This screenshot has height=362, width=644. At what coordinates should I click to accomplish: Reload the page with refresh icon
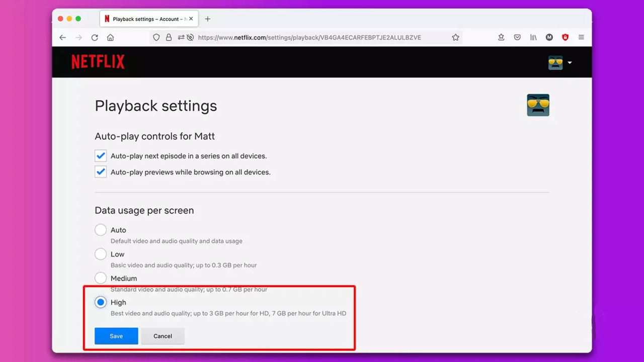(95, 37)
